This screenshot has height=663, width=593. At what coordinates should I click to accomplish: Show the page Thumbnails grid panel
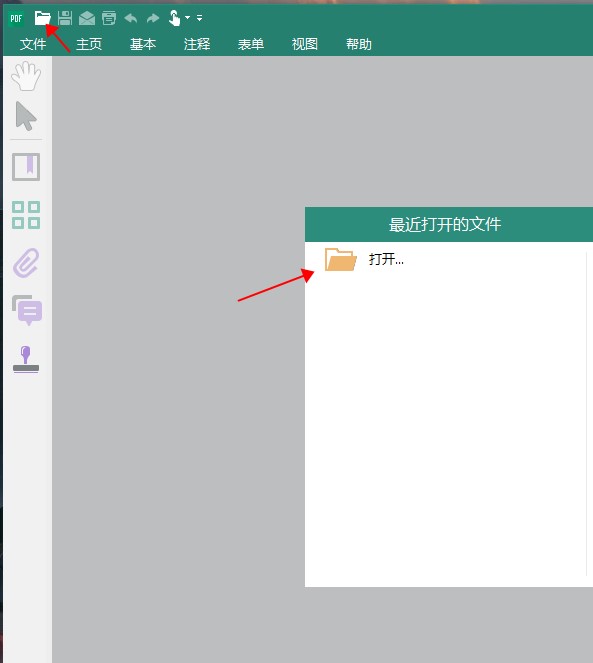point(26,215)
